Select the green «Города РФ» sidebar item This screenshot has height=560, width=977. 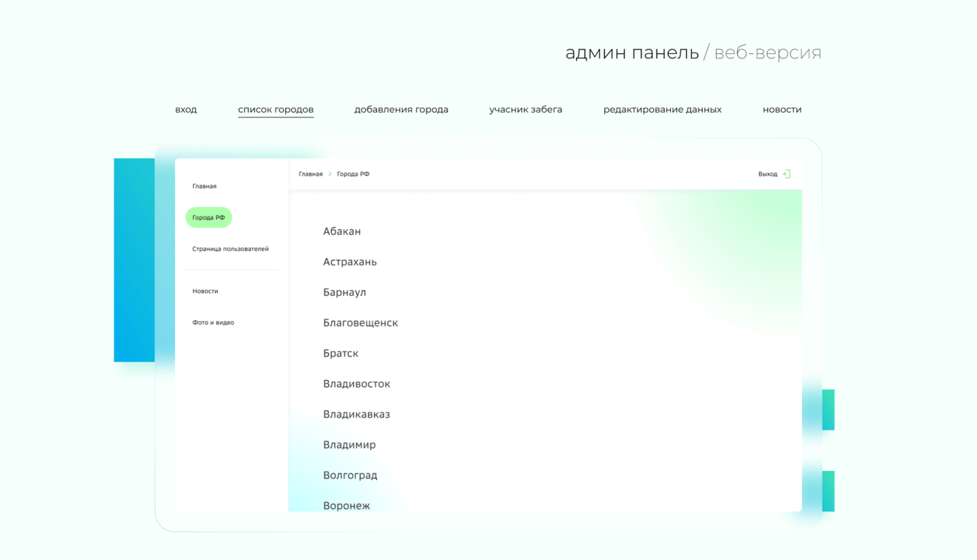pyautogui.click(x=209, y=217)
